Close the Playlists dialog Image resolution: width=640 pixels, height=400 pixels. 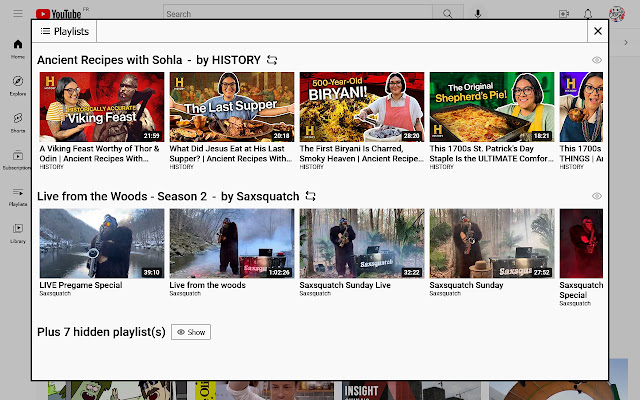(x=598, y=31)
